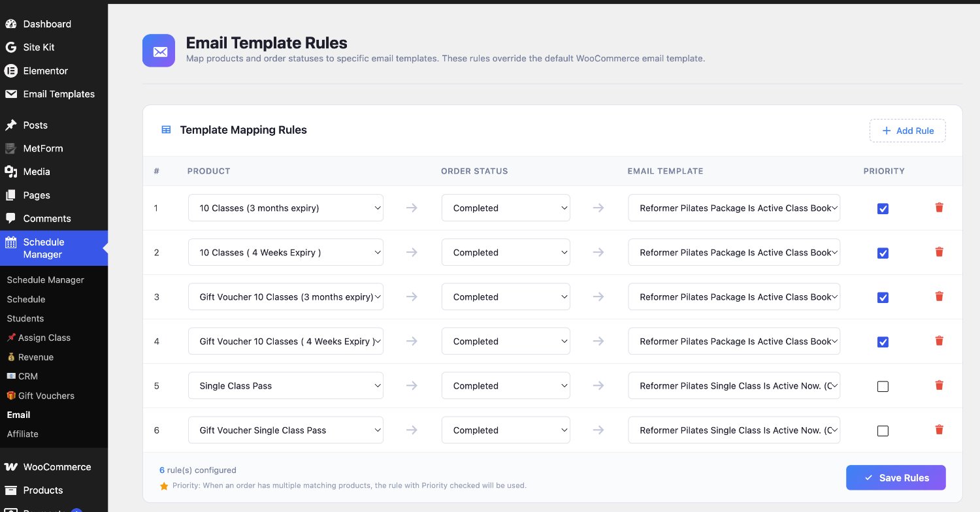
Task: Click the Products box icon
Action: tap(10, 490)
